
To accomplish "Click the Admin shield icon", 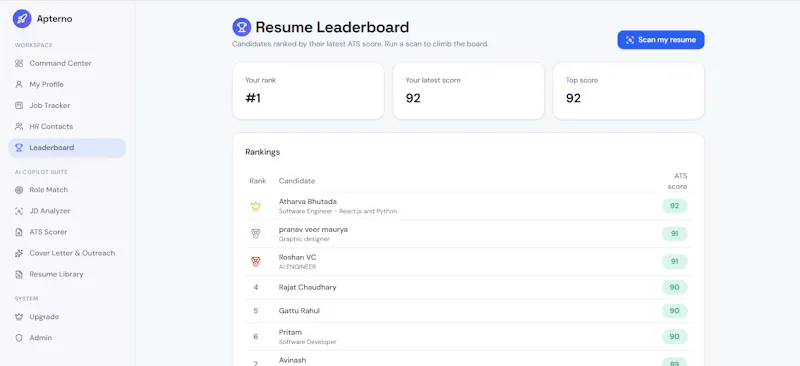I will tap(19, 338).
